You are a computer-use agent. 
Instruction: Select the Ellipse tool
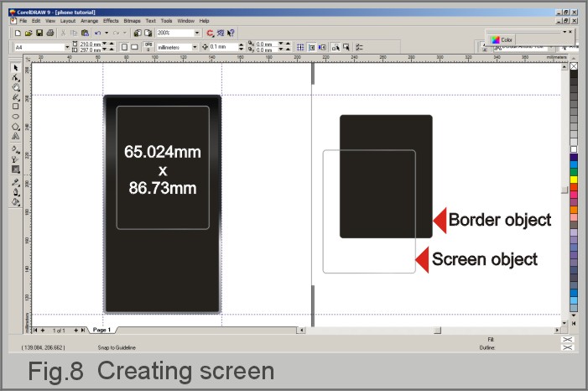[15, 117]
